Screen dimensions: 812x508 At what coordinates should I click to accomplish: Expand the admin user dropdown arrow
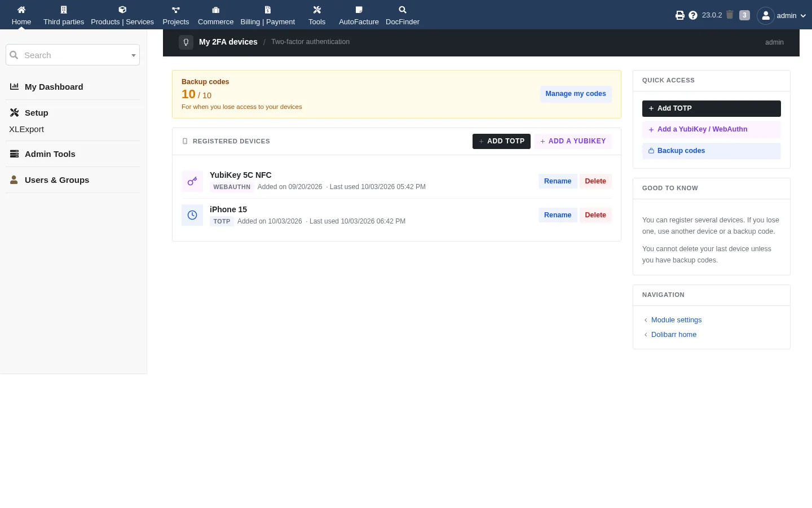tap(803, 16)
